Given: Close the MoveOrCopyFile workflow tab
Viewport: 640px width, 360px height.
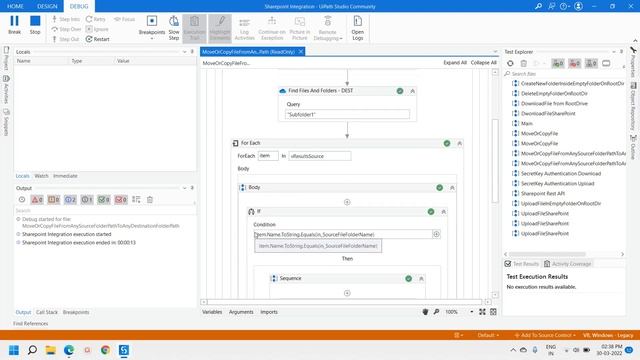Looking at the screenshot, I should pos(301,51).
